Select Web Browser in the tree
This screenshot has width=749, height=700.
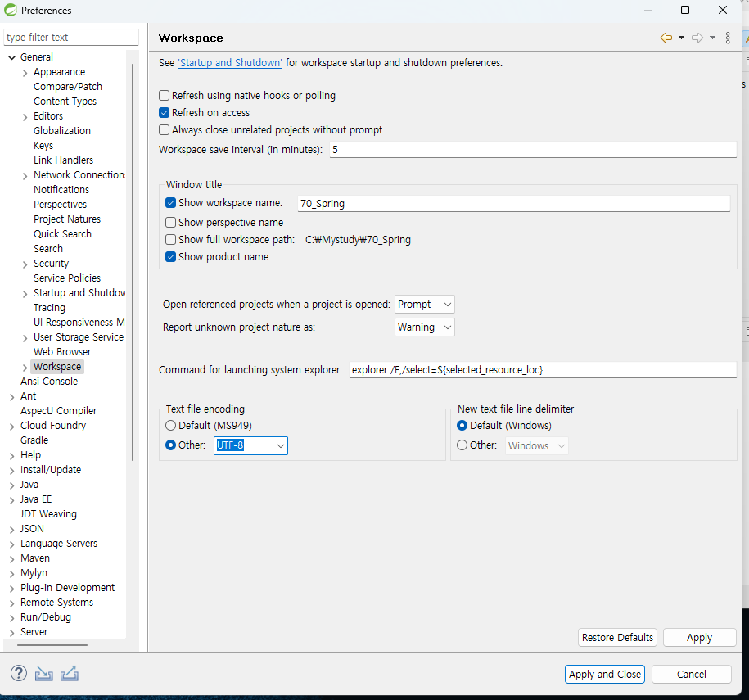tap(62, 352)
